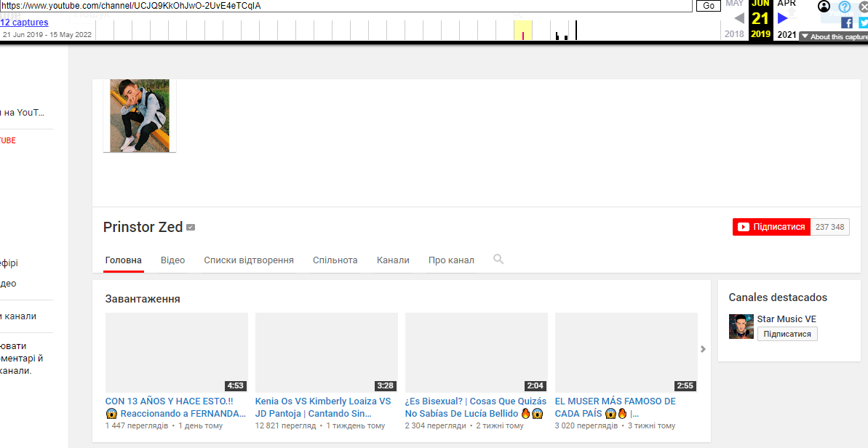Viewport: 868px width, 448px height.
Task: Select APR month in Wayback toolbar
Action: [787, 4]
